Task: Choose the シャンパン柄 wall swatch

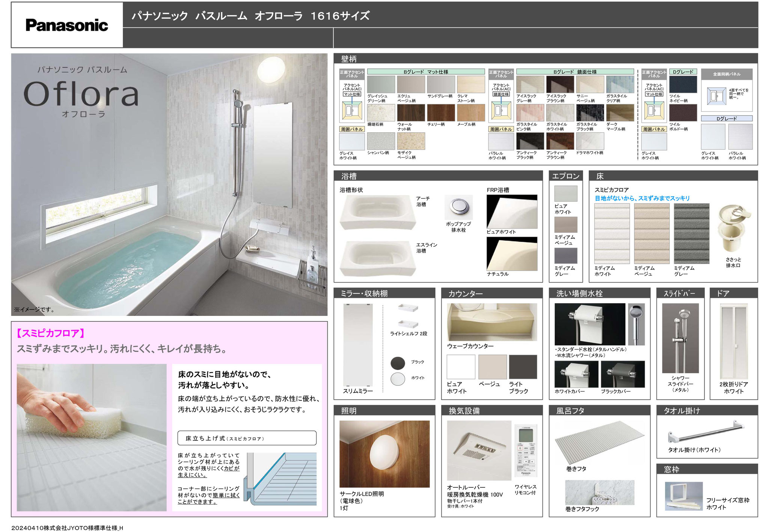Action: [381, 141]
